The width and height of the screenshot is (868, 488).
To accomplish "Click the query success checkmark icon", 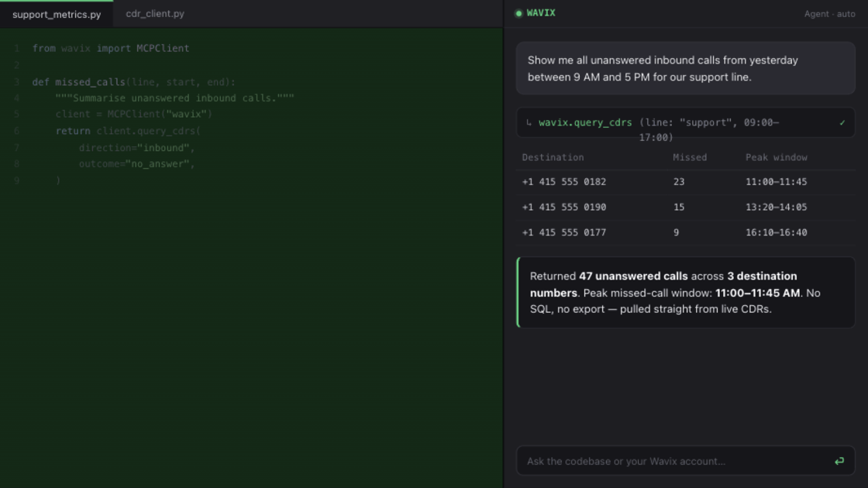I will [x=842, y=123].
